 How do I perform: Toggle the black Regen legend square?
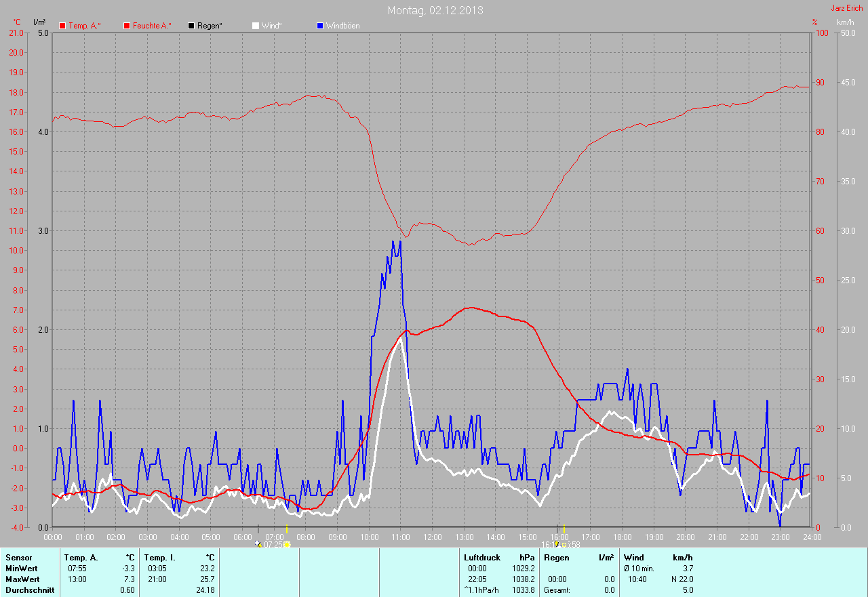pyautogui.click(x=191, y=26)
